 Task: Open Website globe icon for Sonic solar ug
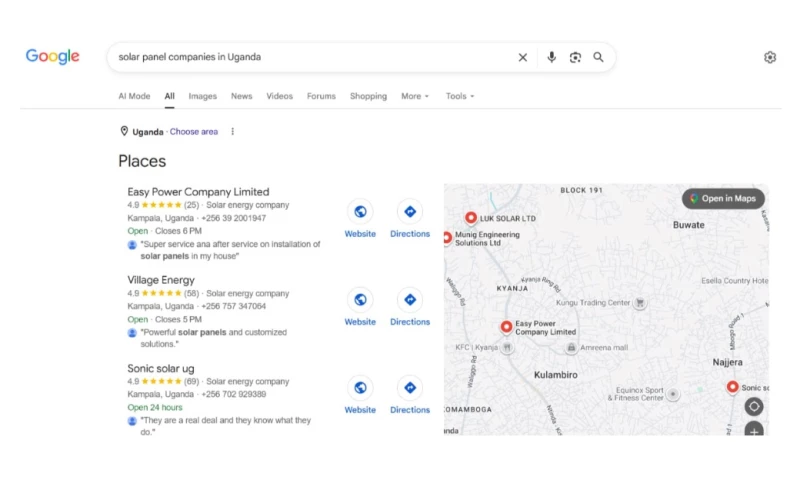[360, 388]
